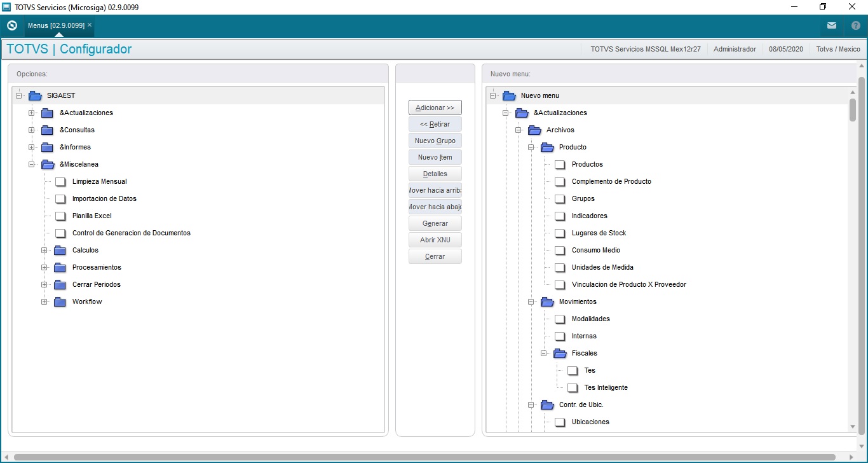Tick the Importacion de Datos checkbox

tap(60, 198)
